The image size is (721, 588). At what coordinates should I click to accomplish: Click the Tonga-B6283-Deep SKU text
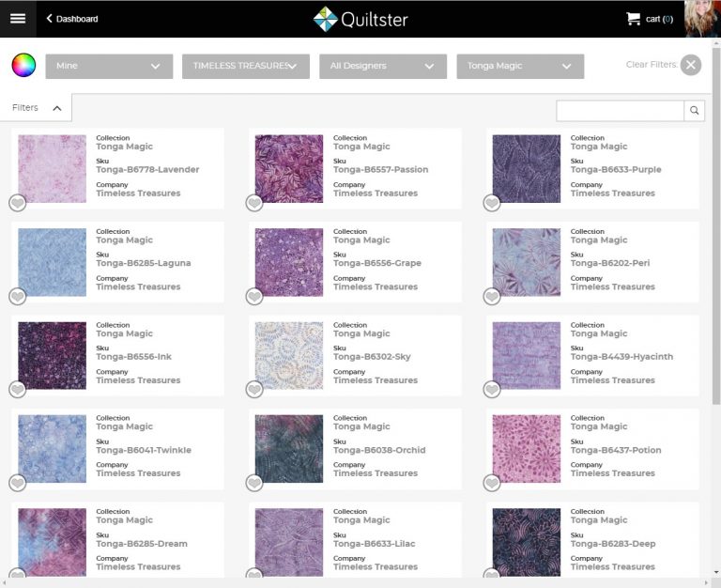click(613, 544)
